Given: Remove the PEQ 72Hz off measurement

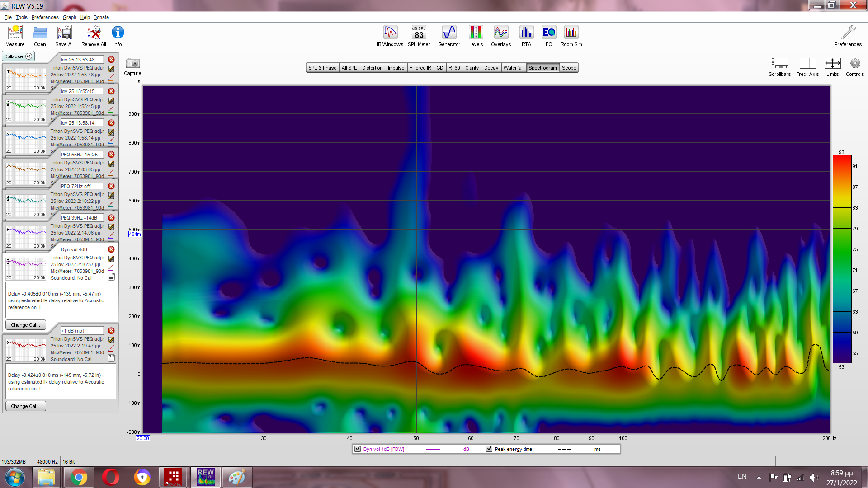Looking at the screenshot, I should (111, 186).
